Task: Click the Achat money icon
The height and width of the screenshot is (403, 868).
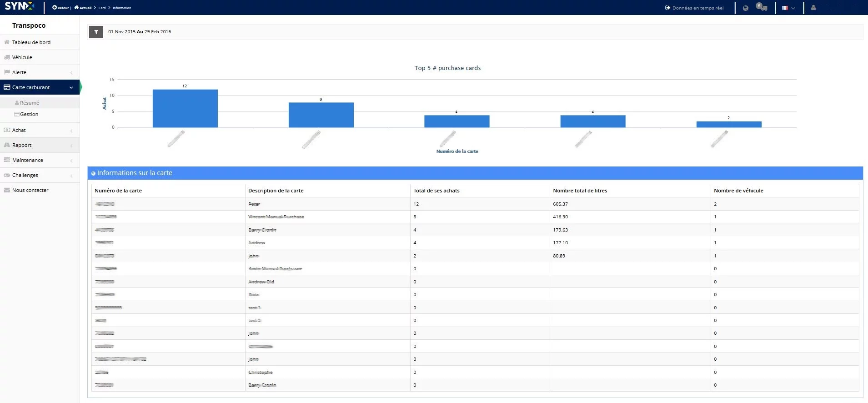Action: tap(7, 130)
